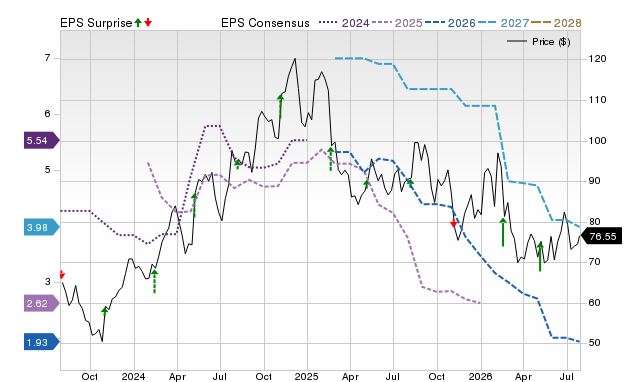Click the green surprise arrow in November 2024
This screenshot has width=640, height=382.
pyautogui.click(x=280, y=107)
